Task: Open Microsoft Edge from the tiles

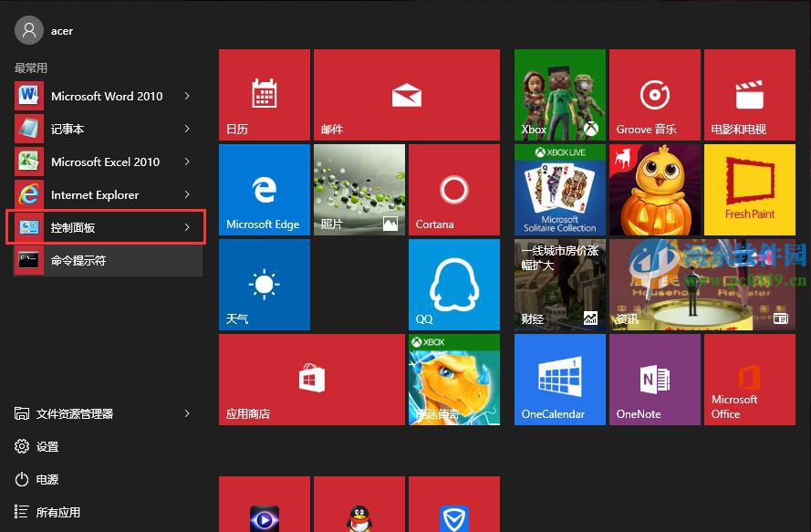Action: pyautogui.click(x=264, y=189)
